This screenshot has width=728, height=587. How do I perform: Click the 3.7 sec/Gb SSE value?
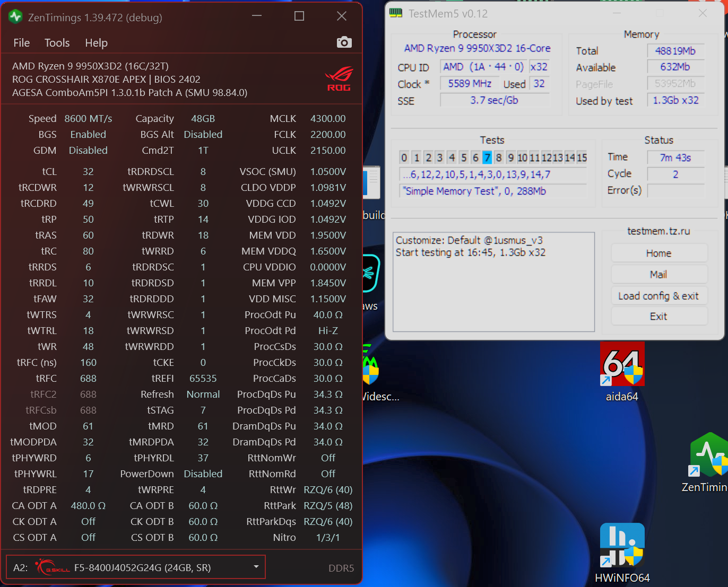coord(494,100)
